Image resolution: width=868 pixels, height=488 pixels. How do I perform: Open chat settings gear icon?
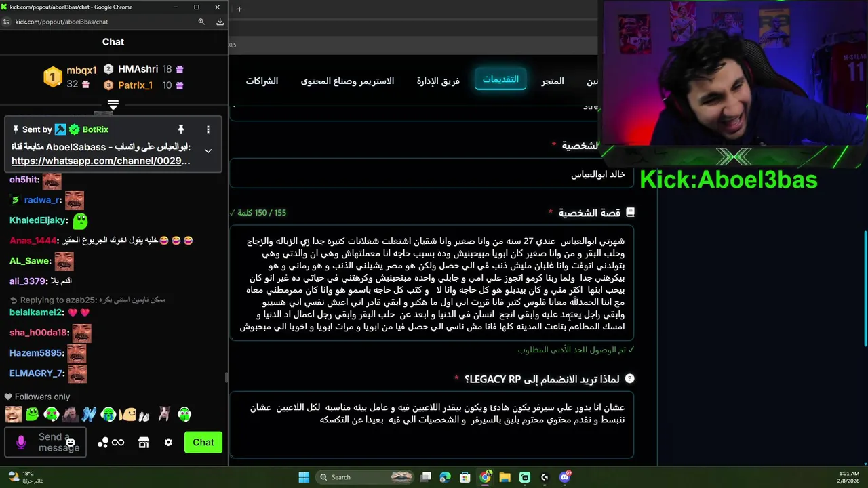click(x=168, y=443)
